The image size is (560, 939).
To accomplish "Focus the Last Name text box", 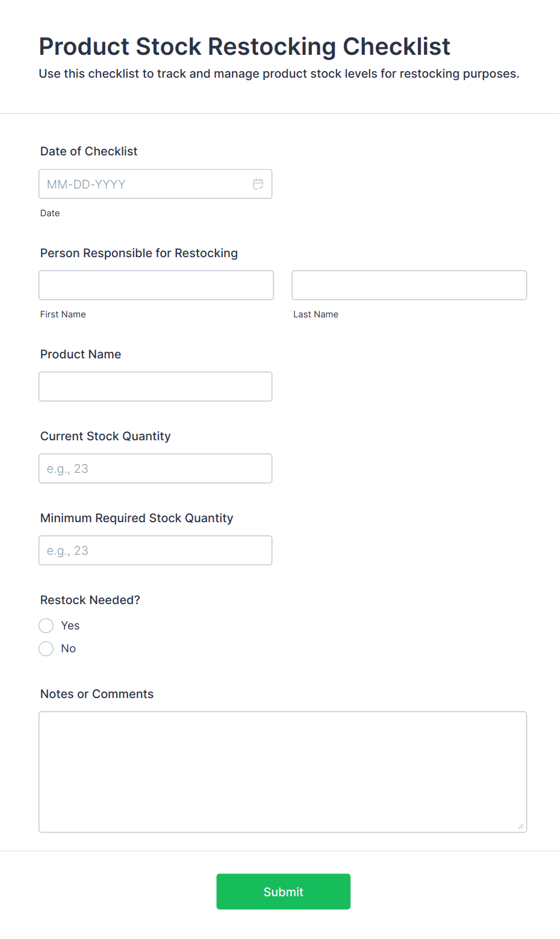I will (409, 285).
